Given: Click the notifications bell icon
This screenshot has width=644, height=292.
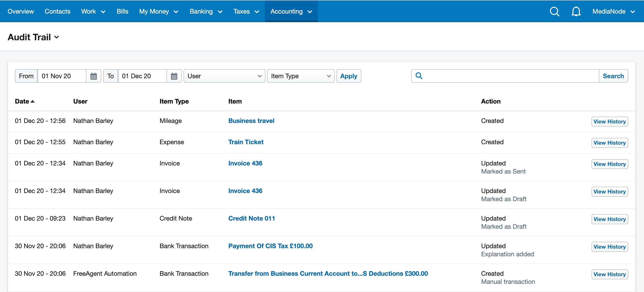Looking at the screenshot, I should (x=575, y=11).
